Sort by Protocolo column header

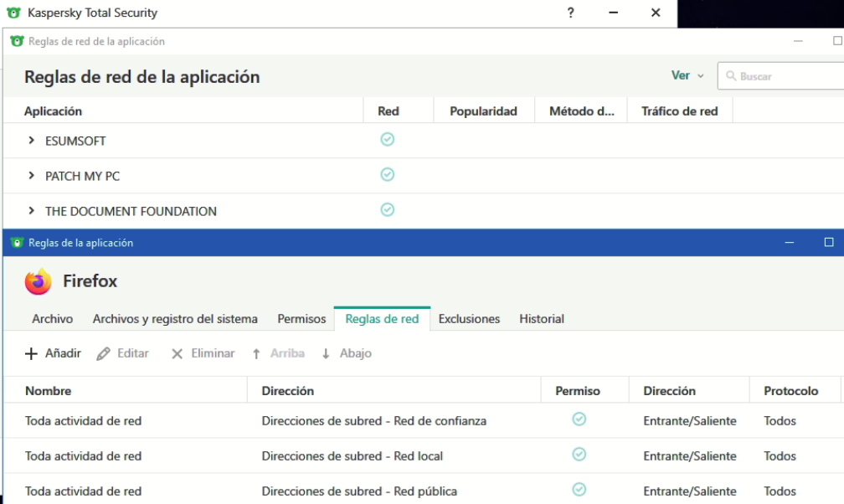click(x=790, y=390)
